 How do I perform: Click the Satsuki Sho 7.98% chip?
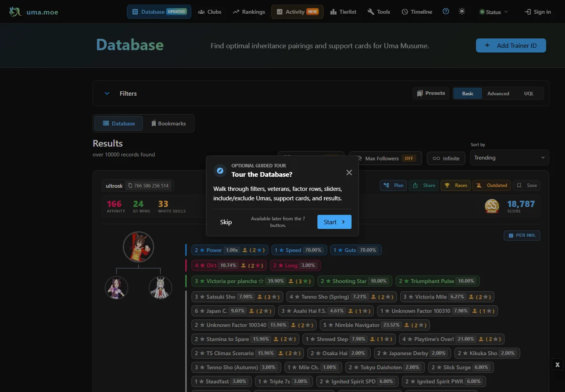pos(237,297)
